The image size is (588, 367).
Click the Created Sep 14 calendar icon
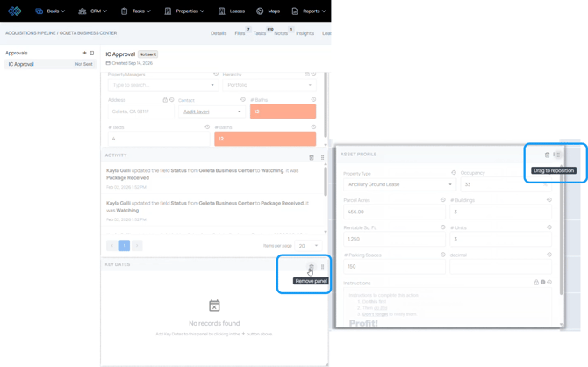point(108,63)
